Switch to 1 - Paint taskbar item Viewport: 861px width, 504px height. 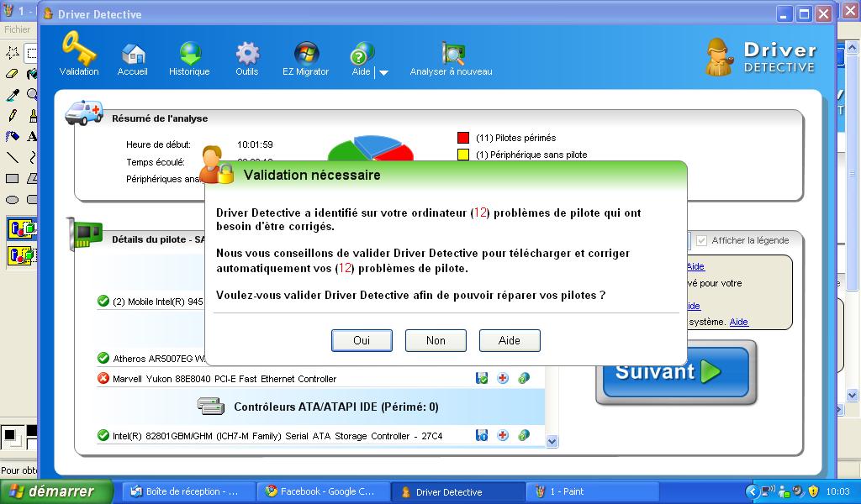point(593,491)
